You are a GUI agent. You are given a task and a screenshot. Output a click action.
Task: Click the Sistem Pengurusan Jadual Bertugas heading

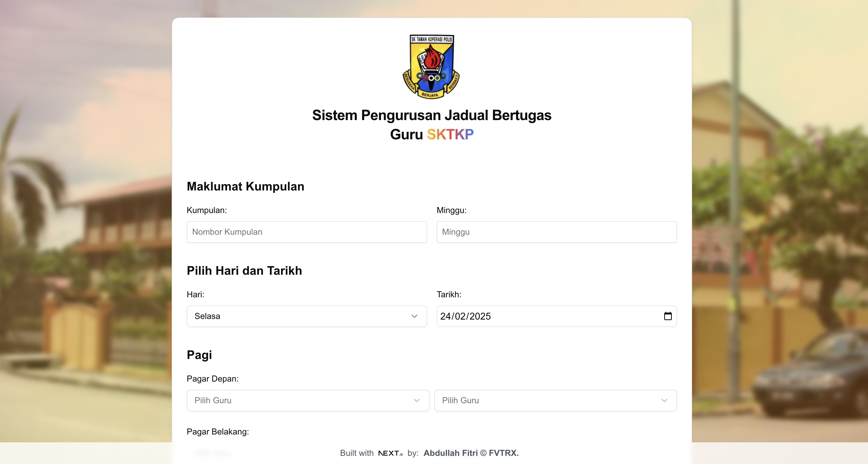coord(431,115)
